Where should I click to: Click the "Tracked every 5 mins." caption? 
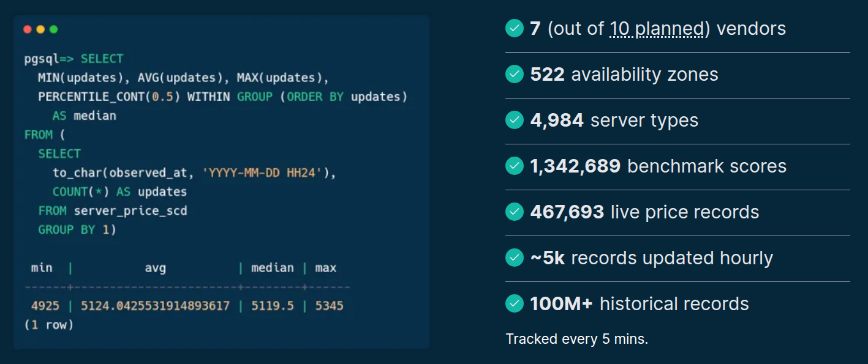coord(576,339)
